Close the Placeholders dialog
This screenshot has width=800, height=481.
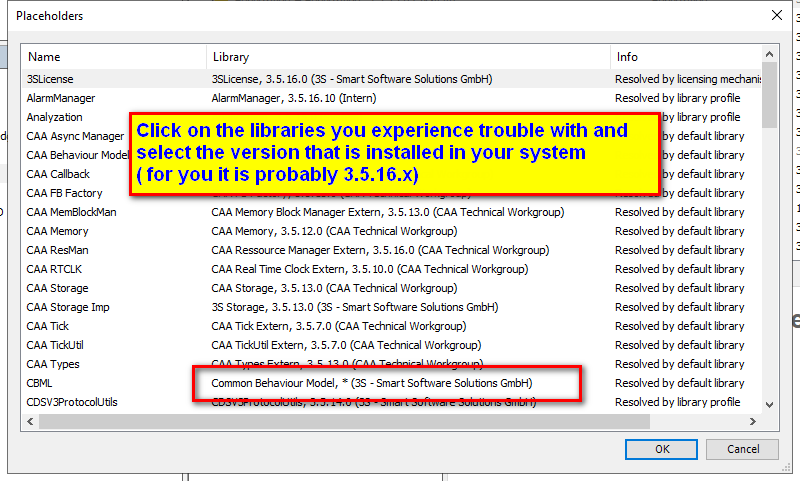coord(776,16)
